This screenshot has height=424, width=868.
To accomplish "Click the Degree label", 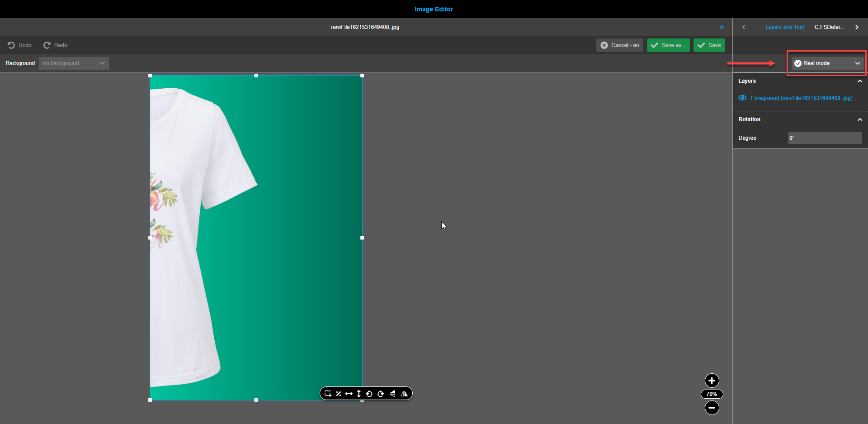I will click(x=747, y=138).
